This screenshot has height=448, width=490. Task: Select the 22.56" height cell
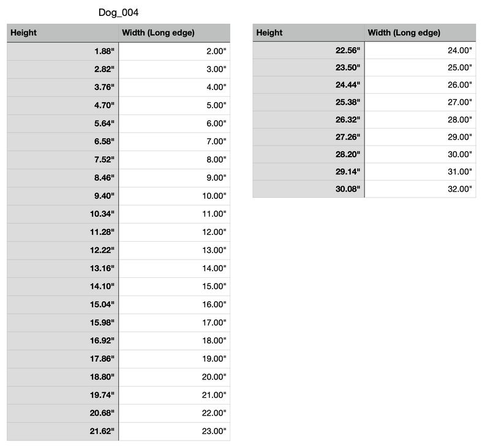309,50
